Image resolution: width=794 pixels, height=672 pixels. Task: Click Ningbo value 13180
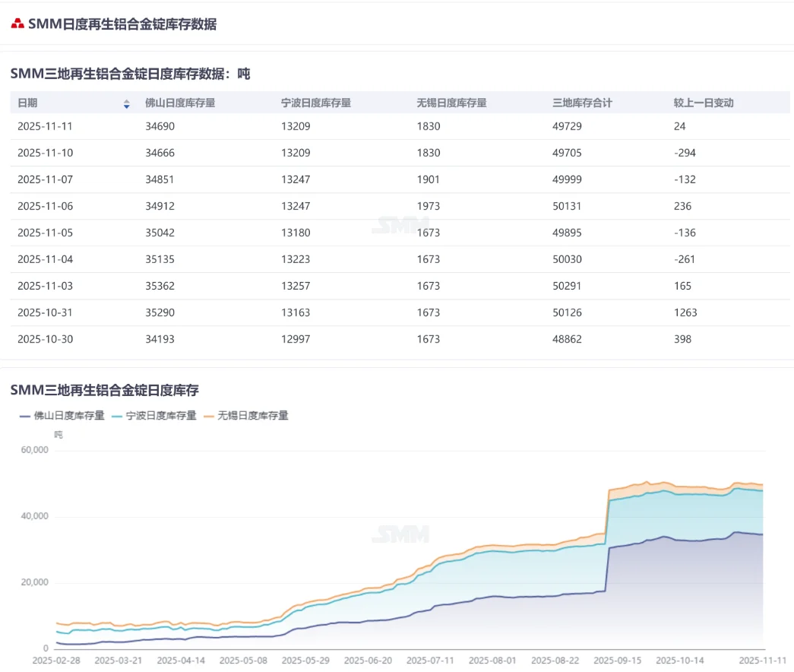(x=296, y=233)
